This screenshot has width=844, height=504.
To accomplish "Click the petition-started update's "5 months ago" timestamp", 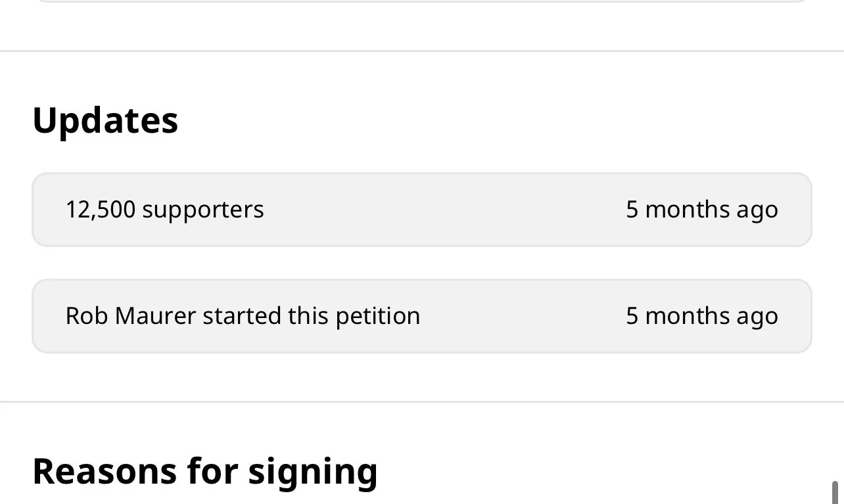I will (701, 316).
